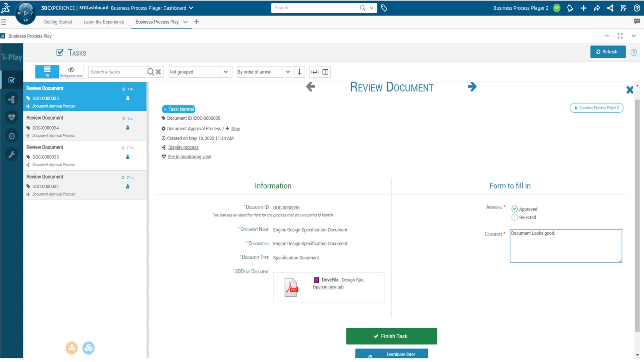
Task: Open the process flow view in sidebar
Action: pos(12,99)
